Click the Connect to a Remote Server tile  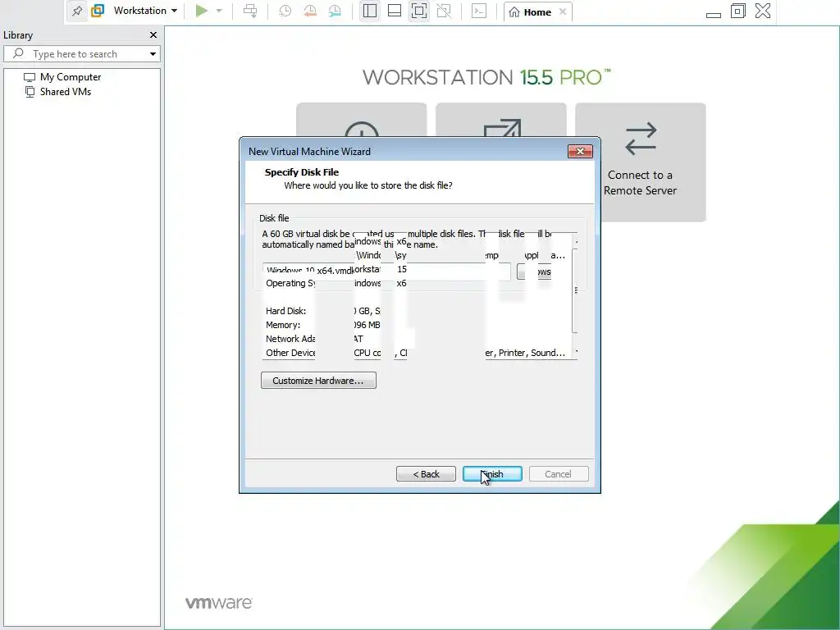[x=641, y=162]
